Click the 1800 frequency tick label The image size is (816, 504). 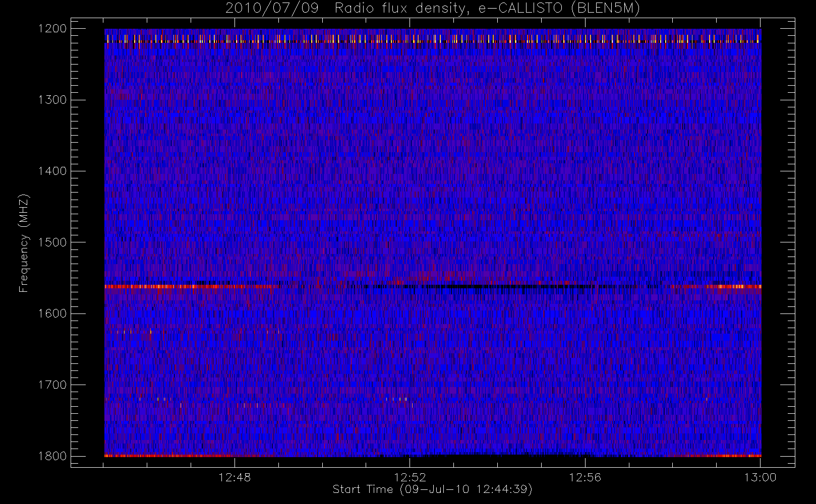click(52, 456)
